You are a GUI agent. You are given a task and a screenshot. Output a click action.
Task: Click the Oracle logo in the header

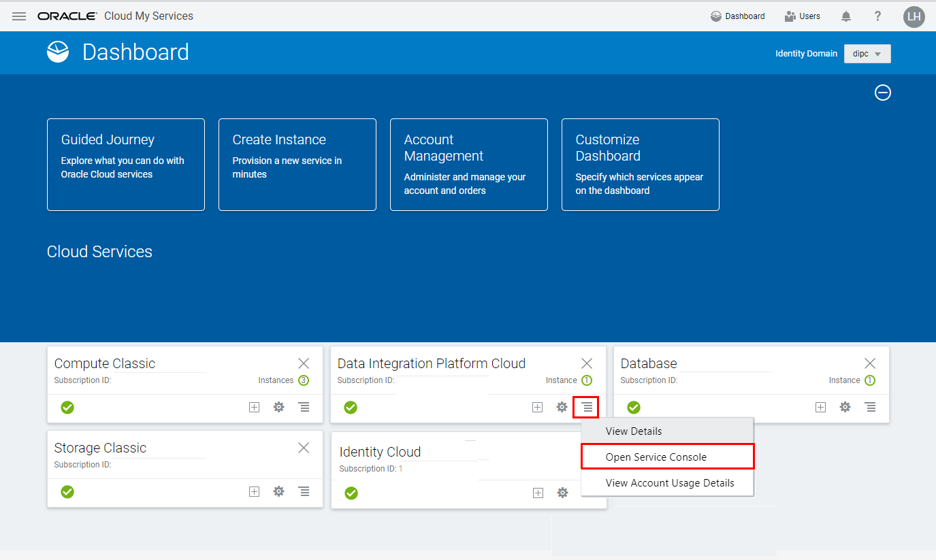click(x=67, y=16)
